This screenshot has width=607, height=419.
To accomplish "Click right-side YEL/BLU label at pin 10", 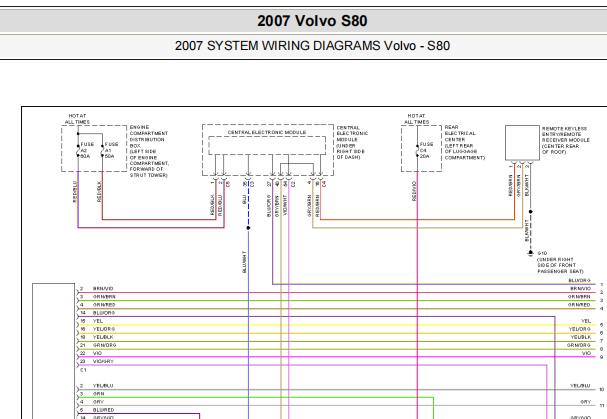I will coord(580,386).
